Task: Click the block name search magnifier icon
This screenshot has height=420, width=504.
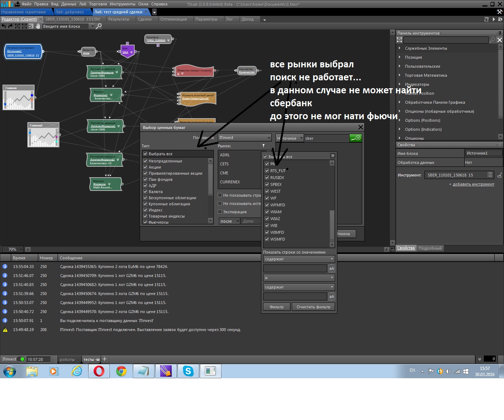Action: pos(99,26)
